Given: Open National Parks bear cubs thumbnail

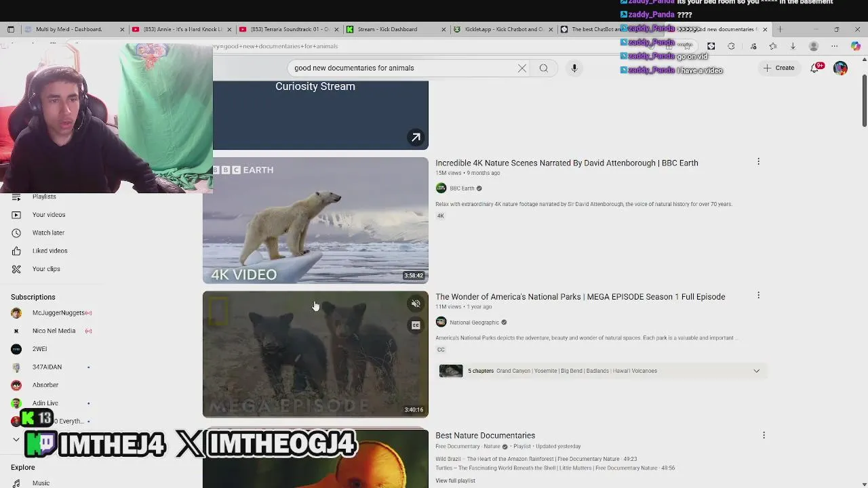Looking at the screenshot, I should point(315,354).
